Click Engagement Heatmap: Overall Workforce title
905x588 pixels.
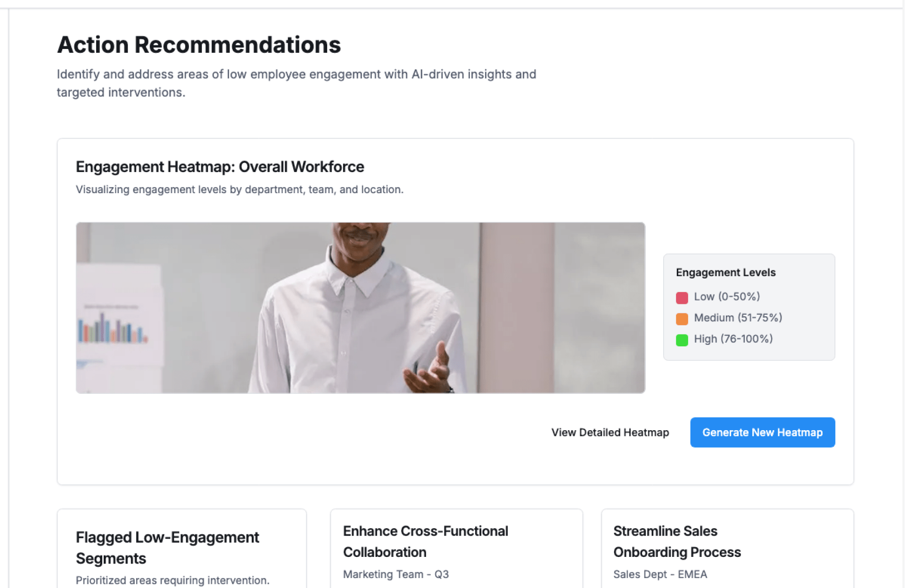coord(220,167)
